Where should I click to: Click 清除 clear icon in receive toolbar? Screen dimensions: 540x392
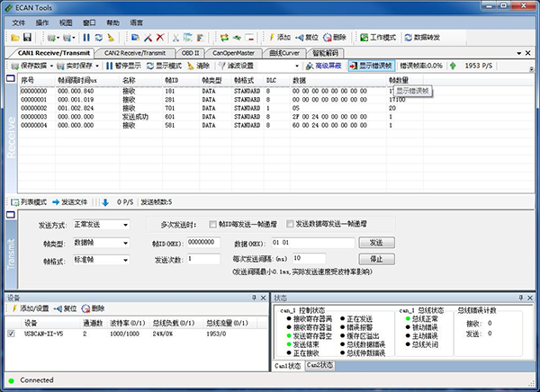pyautogui.click(x=199, y=66)
